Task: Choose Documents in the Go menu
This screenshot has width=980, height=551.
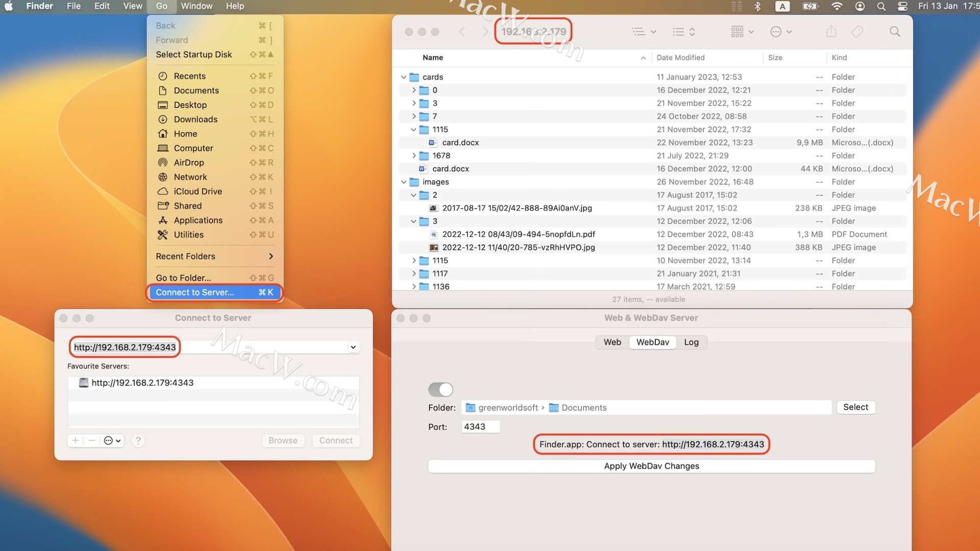Action: (215, 90)
